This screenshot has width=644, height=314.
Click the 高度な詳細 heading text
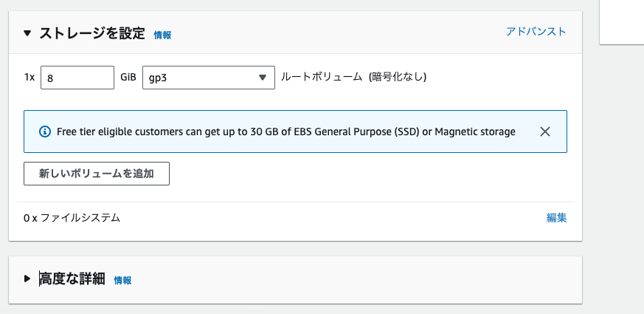[x=72, y=279]
